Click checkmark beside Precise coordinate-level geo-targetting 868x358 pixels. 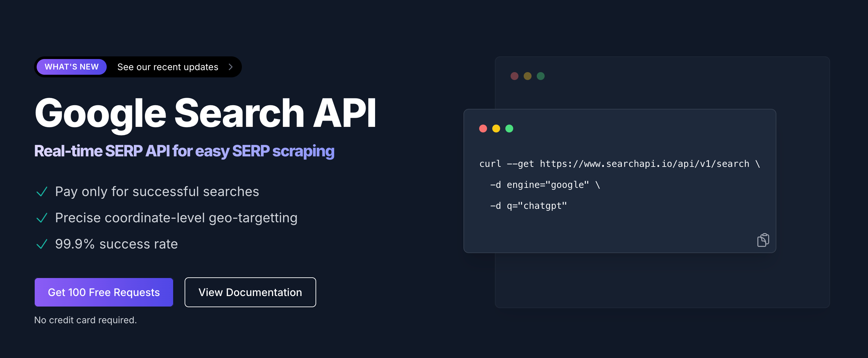[42, 218]
